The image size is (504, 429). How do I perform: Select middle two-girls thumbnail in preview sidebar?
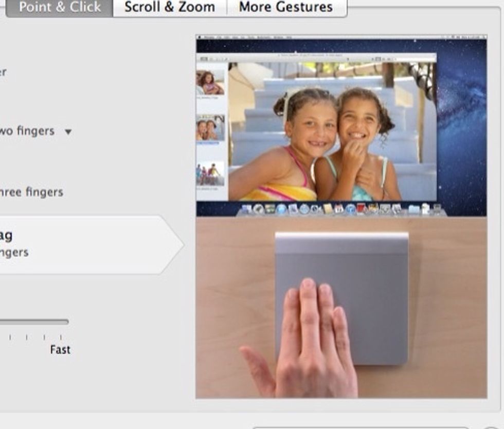(x=210, y=128)
